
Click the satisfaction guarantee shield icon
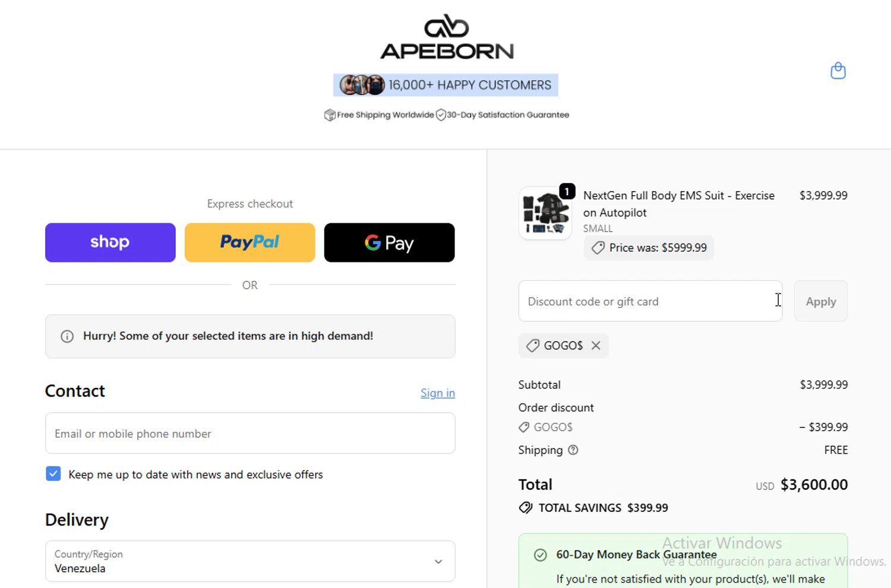click(x=441, y=115)
